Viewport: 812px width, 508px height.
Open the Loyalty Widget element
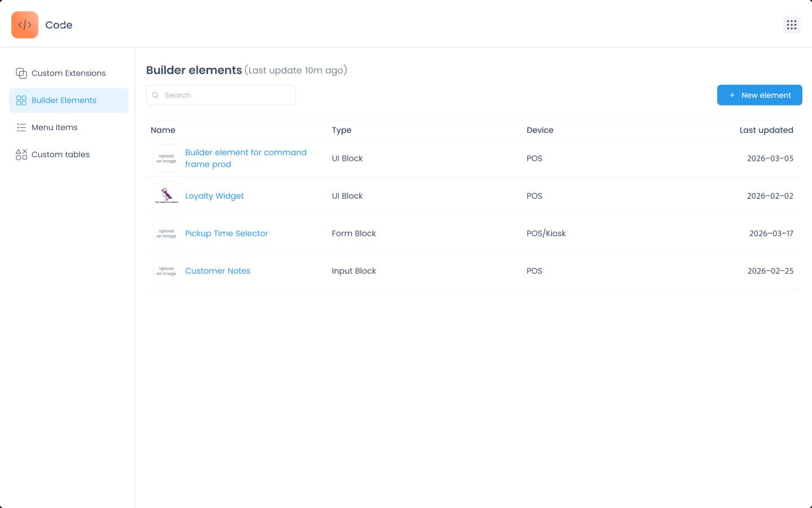point(214,196)
